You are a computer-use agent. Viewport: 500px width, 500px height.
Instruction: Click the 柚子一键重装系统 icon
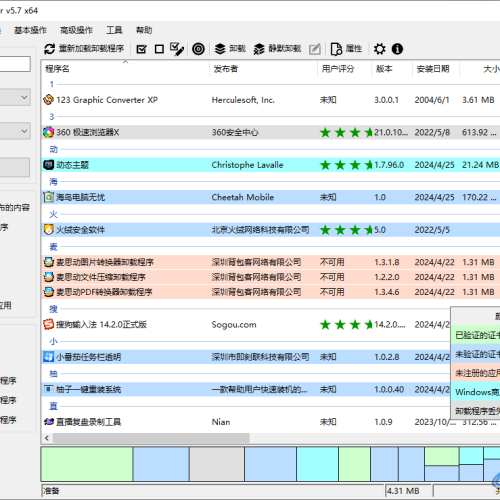[x=49, y=389]
